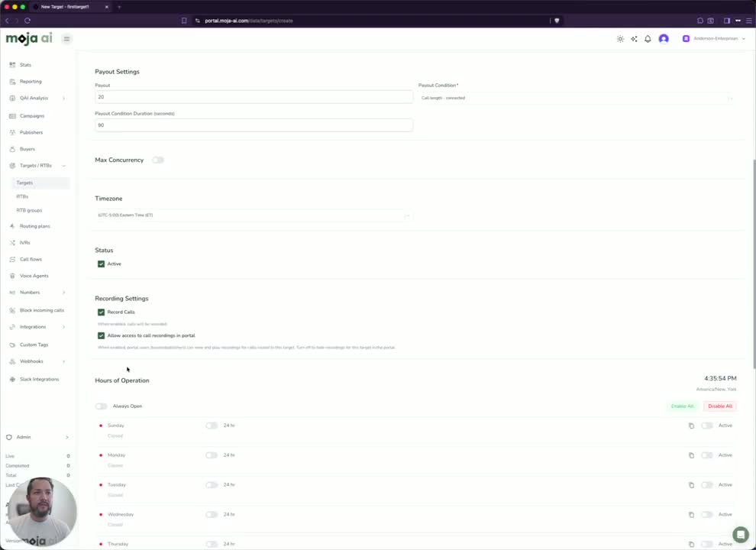756x550 pixels.
Task: Click the Disable All button
Action: tap(720, 406)
